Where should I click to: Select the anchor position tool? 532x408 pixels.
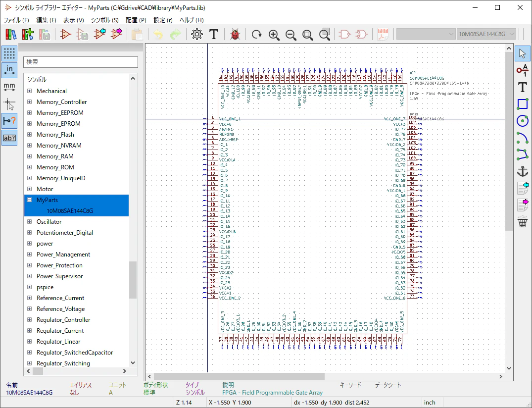(x=522, y=171)
